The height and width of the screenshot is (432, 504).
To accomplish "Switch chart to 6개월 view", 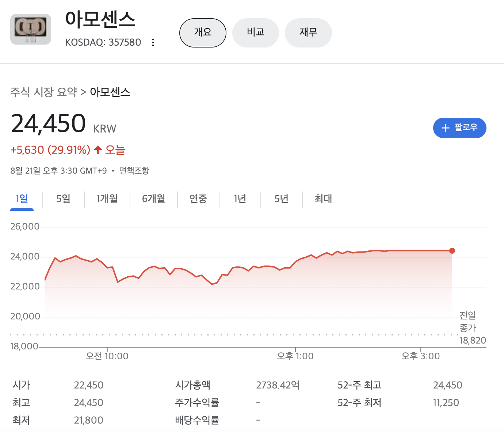I will point(153,199).
